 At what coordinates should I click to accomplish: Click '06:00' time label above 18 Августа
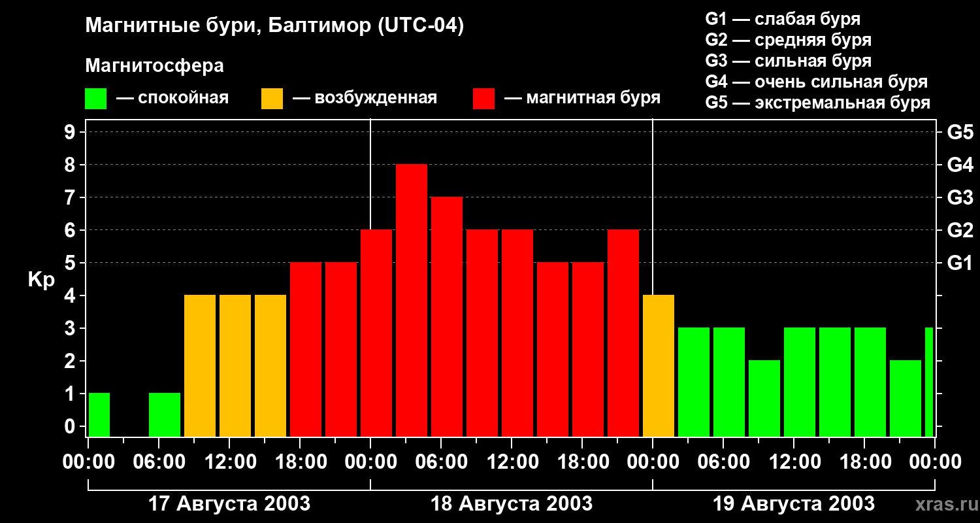(441, 462)
